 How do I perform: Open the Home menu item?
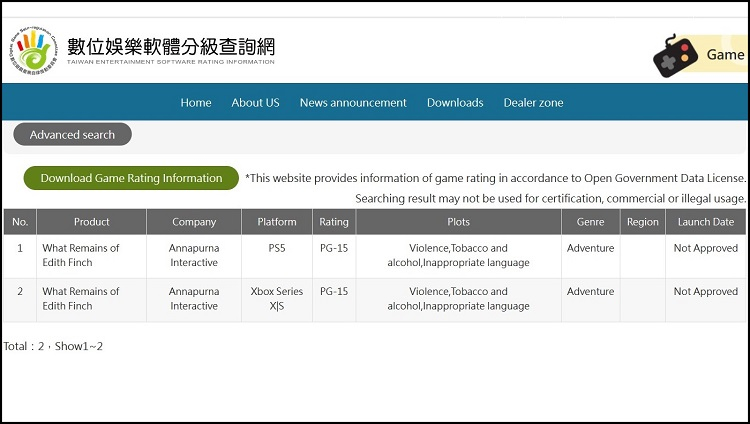196,103
